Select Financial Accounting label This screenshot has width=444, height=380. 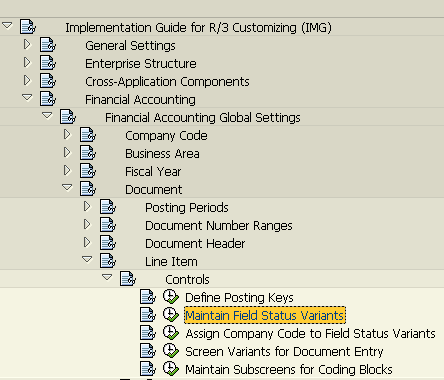click(x=141, y=100)
